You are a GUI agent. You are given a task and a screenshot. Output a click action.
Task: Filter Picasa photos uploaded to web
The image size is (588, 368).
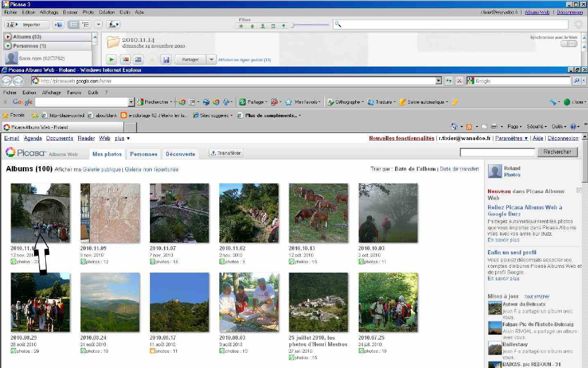click(x=252, y=26)
